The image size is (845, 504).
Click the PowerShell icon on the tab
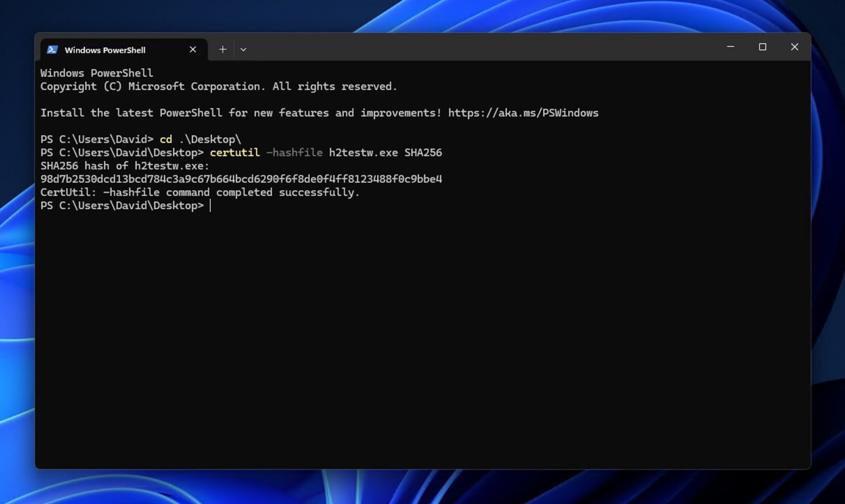[x=52, y=49]
